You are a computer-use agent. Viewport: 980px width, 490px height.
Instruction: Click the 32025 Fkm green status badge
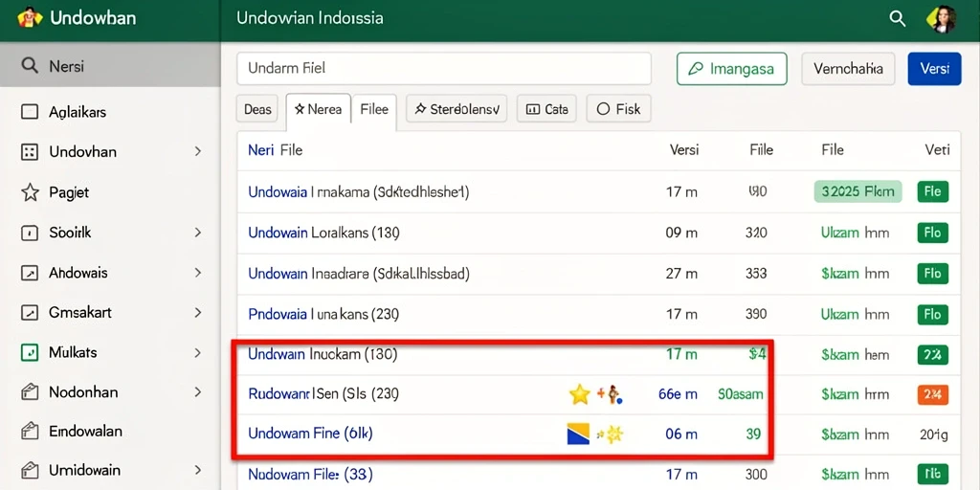(x=858, y=191)
